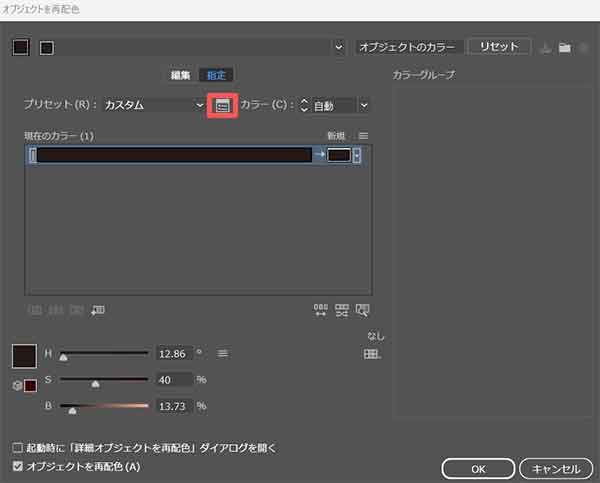Click the 現在のカラー (1) label
Image resolution: width=600 pixels, height=483 pixels.
[59, 136]
